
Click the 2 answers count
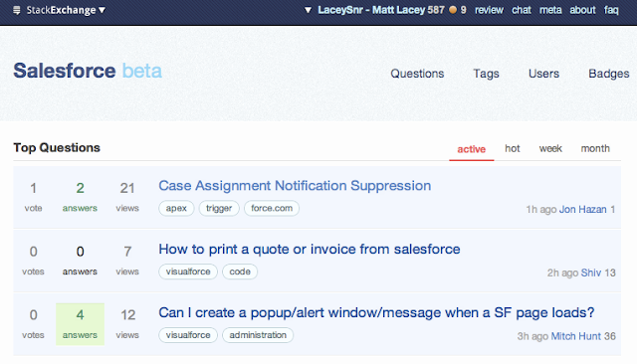tap(80, 197)
